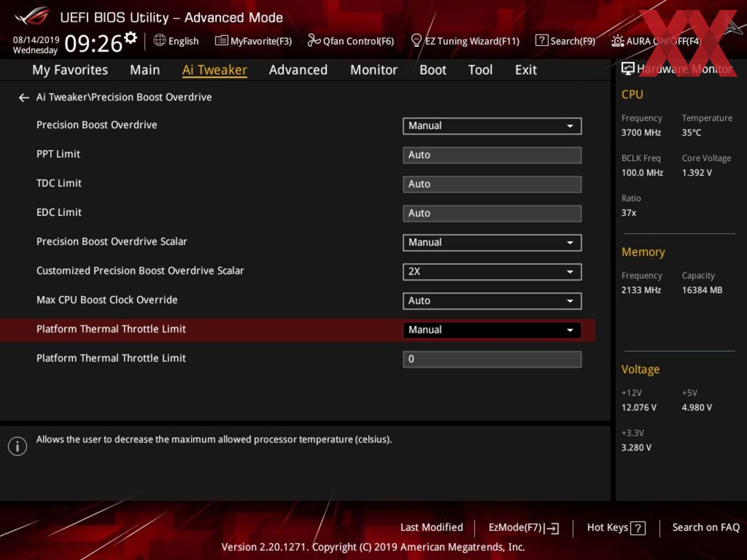Open the Monitor tab
This screenshot has height=560, width=747.
point(374,70)
